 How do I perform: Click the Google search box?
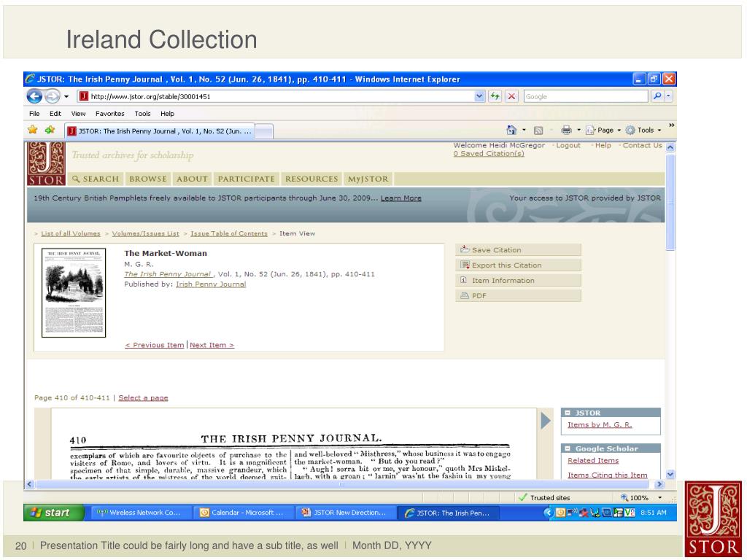pyautogui.click(x=586, y=97)
